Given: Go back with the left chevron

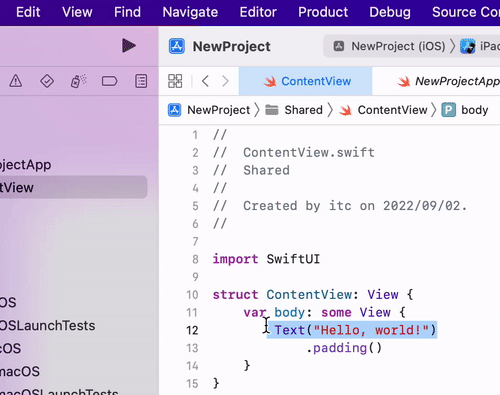Looking at the screenshot, I should (x=205, y=81).
